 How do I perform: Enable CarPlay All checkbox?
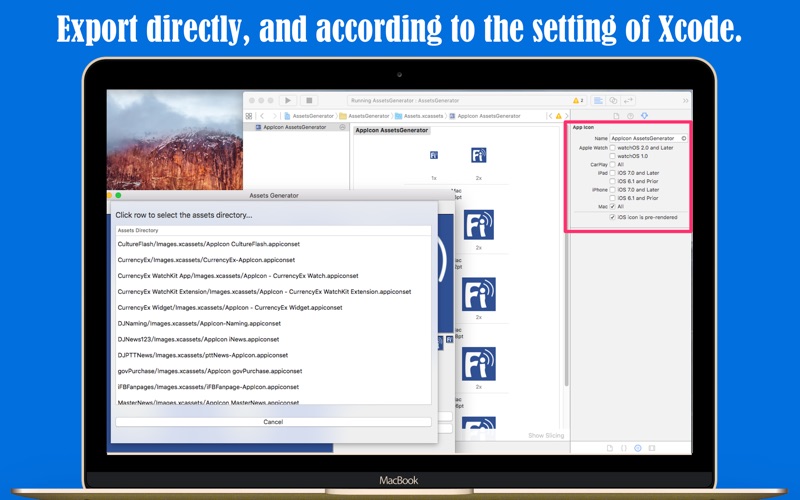613,164
